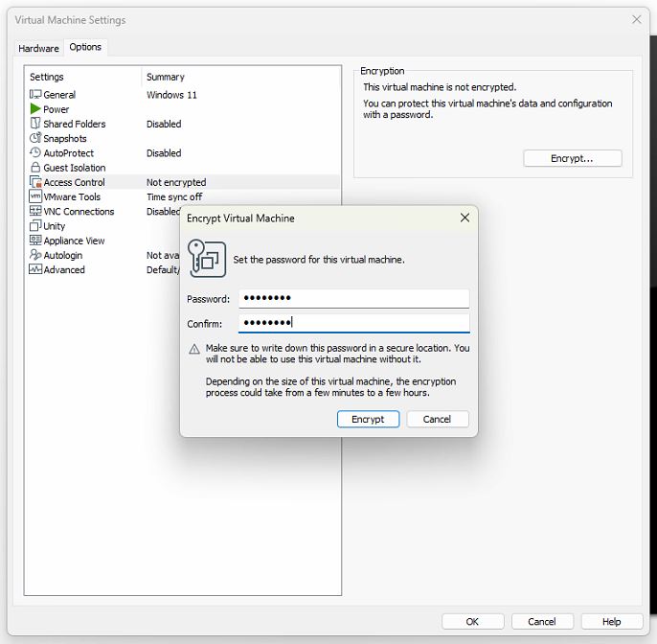657x644 pixels.
Task: Select the Options tab
Action: point(85,47)
